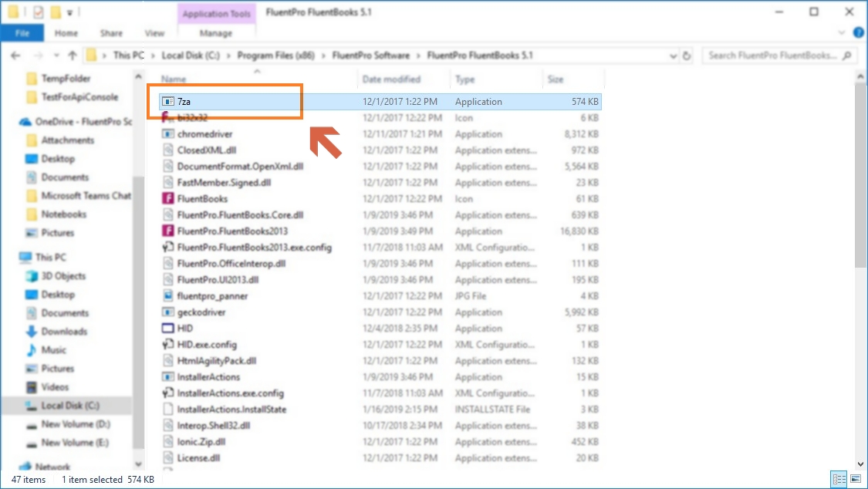The height and width of the screenshot is (489, 868).
Task: Open the recent locations dropdown arrow
Action: [56, 56]
